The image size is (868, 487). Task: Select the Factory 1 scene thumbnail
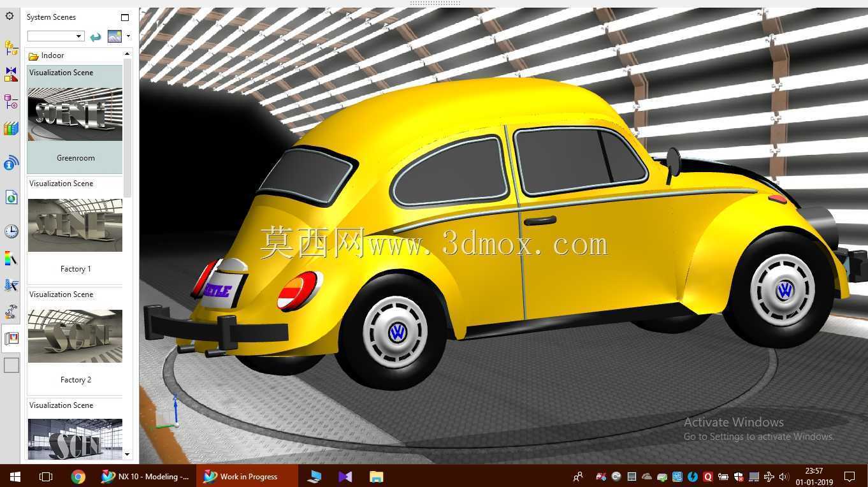tap(75, 225)
